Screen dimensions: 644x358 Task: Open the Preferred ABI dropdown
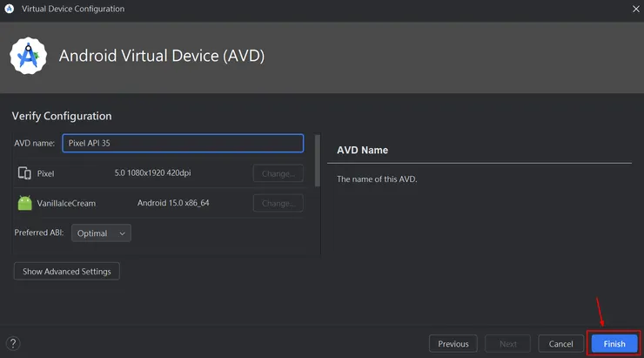tap(101, 233)
